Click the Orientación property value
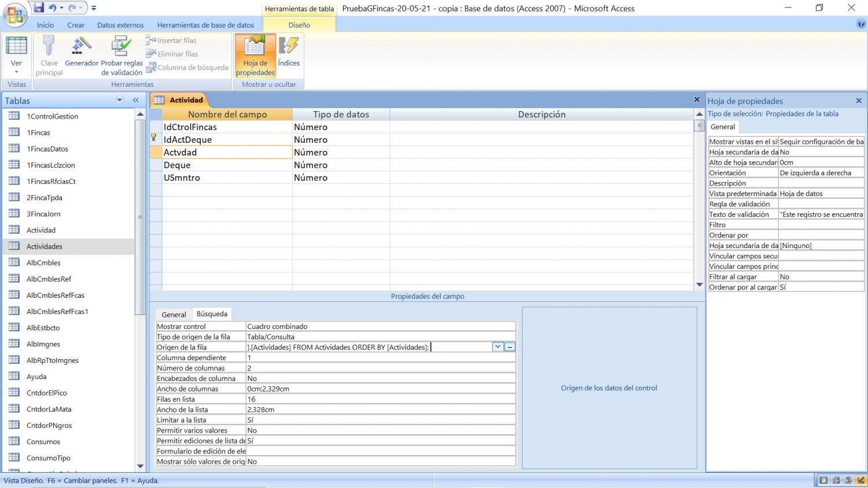This screenshot has width=868, height=488. point(821,173)
